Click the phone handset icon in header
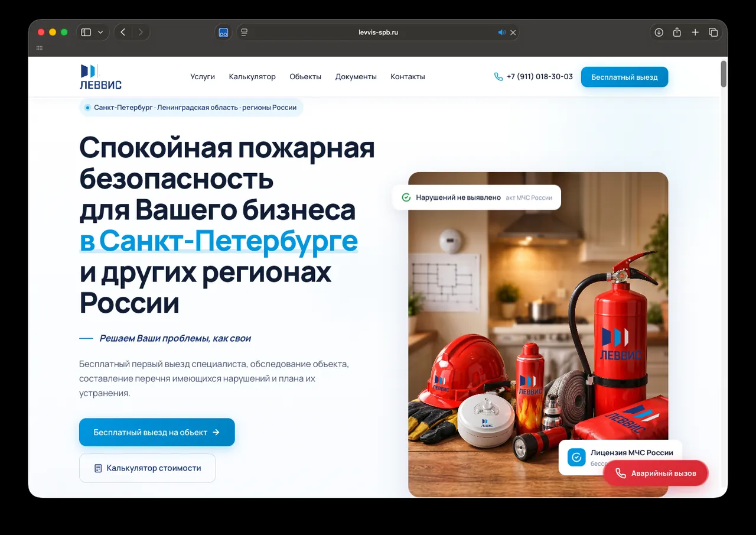 pos(498,77)
